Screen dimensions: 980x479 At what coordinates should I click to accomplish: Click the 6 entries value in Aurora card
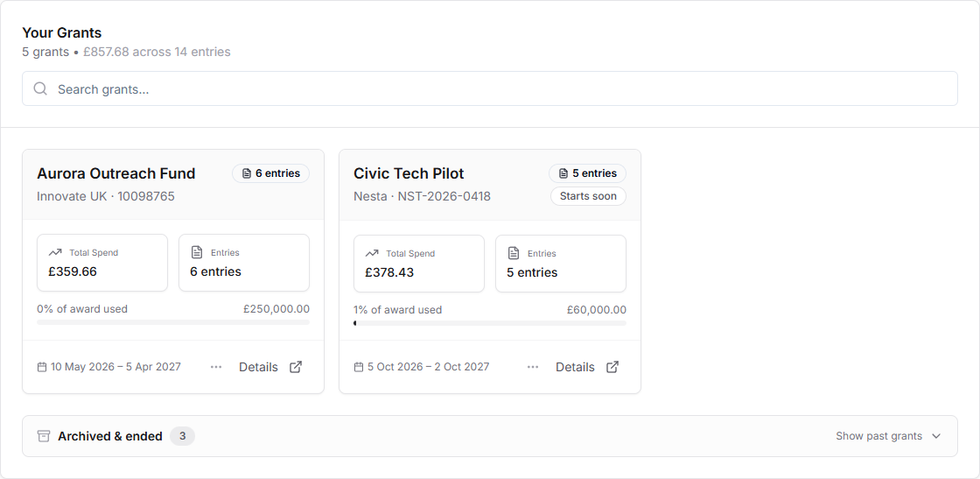[x=215, y=271]
